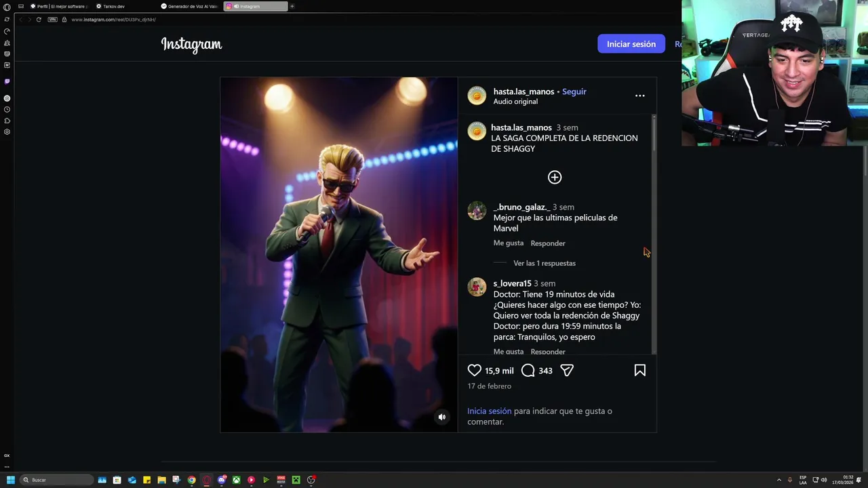Open Outlook from the taskbar

click(x=132, y=480)
